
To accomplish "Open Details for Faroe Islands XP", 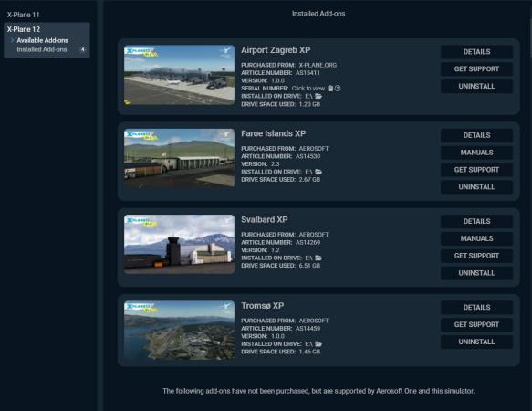I will coord(476,135).
